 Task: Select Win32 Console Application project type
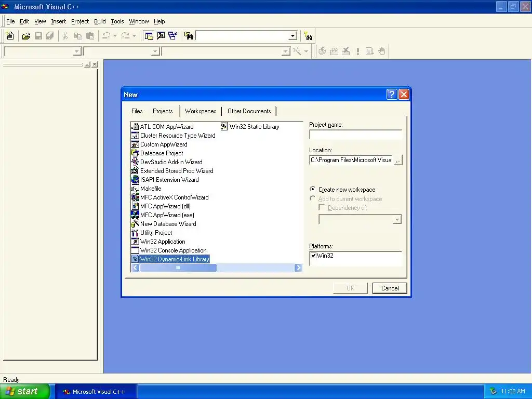point(169,250)
